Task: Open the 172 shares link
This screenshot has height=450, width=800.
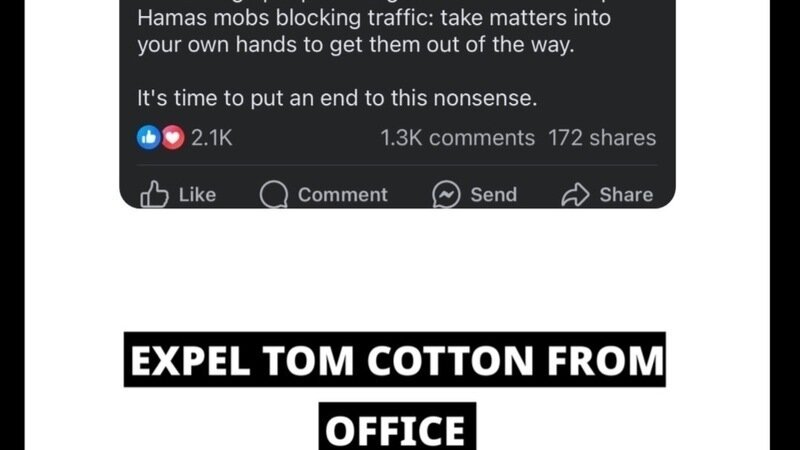Action: (602, 138)
